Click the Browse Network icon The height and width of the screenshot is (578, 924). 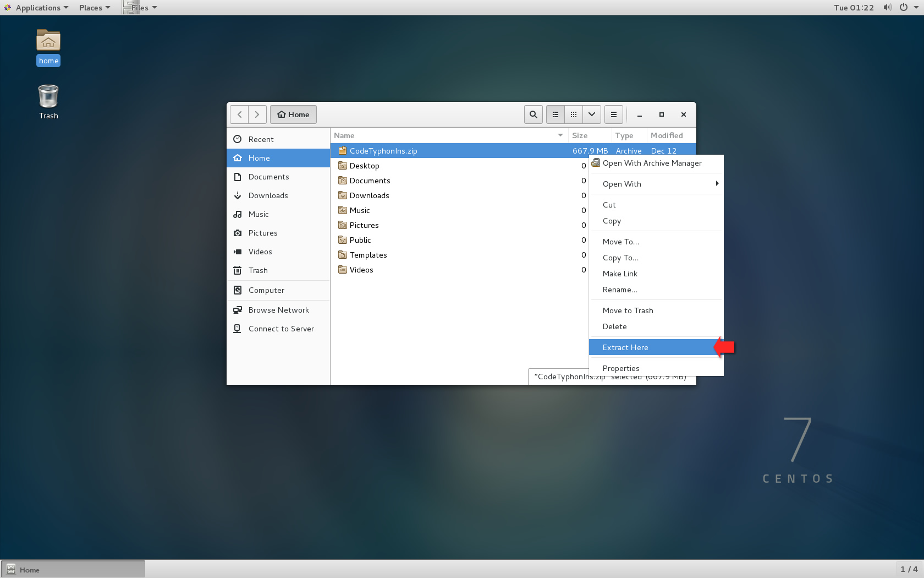click(x=238, y=310)
